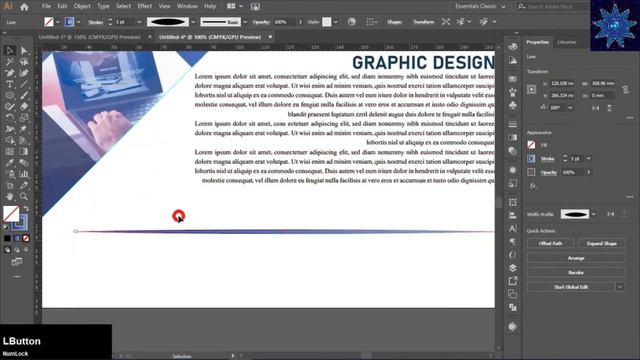Screen dimensions: 640x360
Task: Click the Arrange button
Action: pos(576,258)
